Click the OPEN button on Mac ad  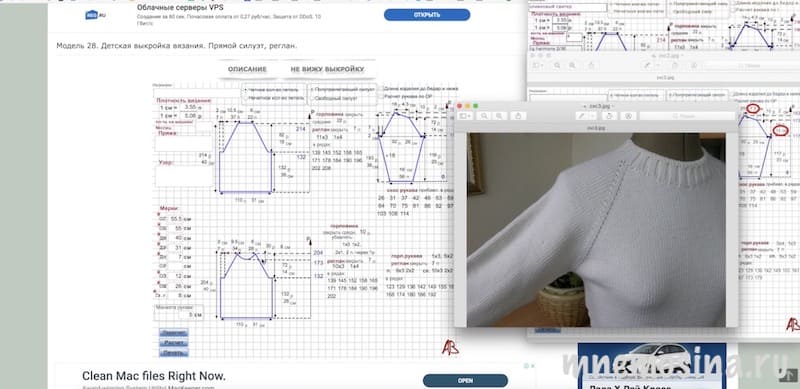point(465,380)
